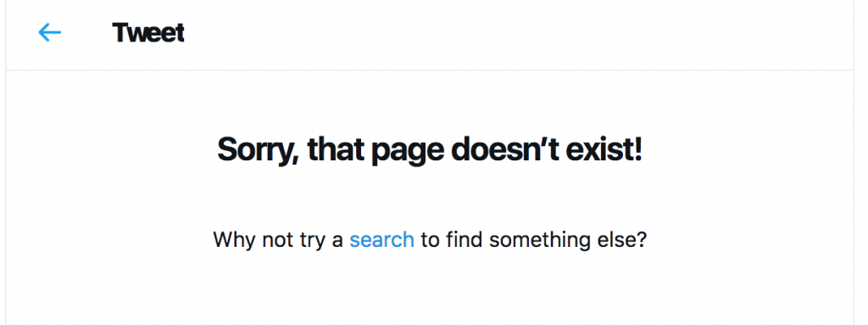The image size is (868, 325).
Task: Click the "Tweet" header title
Action: point(148,33)
